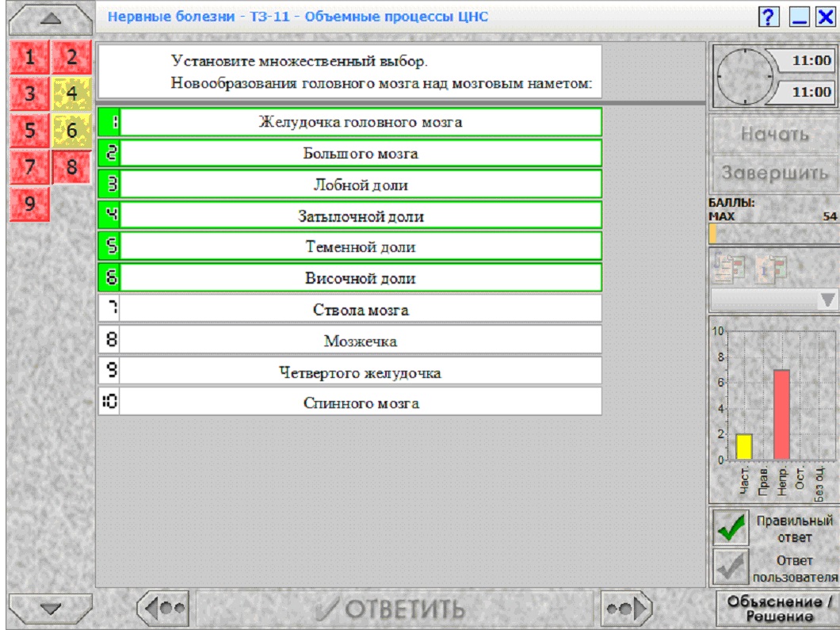
Task: Open question number 9
Action: (29, 204)
